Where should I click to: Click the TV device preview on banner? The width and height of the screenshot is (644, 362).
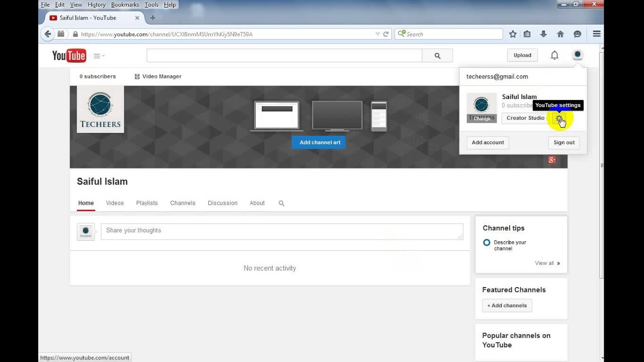(x=337, y=116)
